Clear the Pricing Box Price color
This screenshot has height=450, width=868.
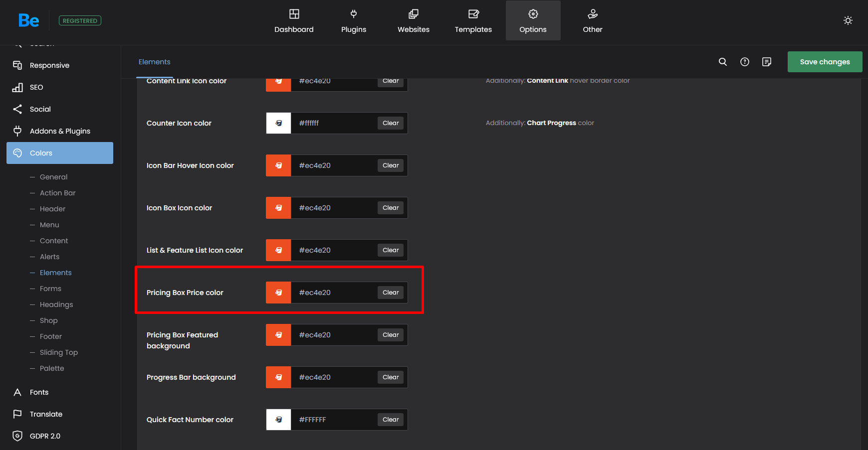391,293
